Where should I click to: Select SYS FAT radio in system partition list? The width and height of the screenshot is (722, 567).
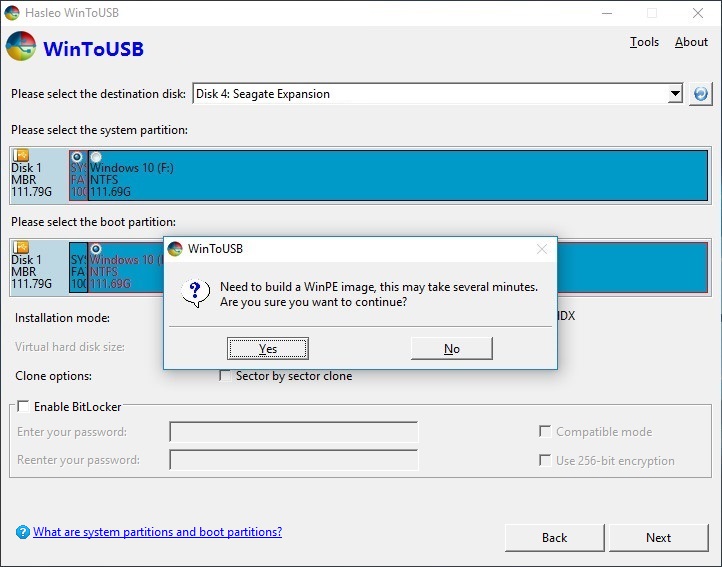[x=77, y=157]
